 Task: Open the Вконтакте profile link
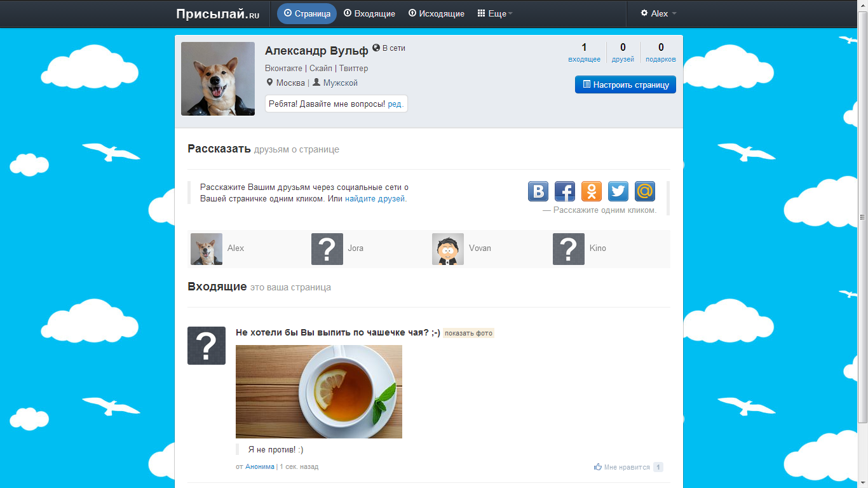click(x=283, y=68)
